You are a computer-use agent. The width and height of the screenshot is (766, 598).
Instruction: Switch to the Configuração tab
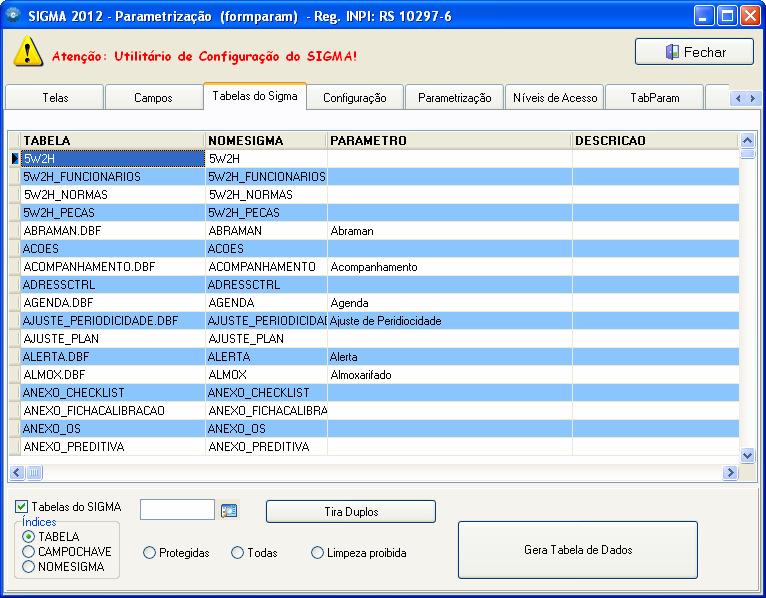click(x=355, y=97)
